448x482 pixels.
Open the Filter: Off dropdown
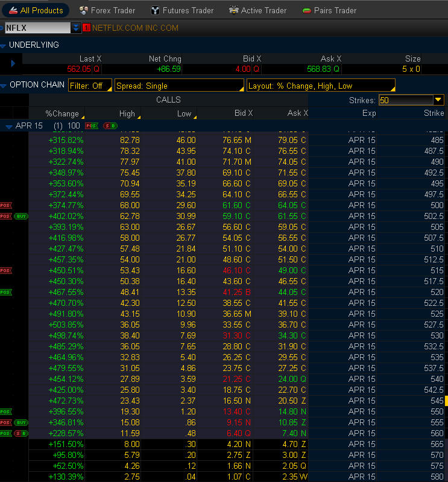point(90,86)
